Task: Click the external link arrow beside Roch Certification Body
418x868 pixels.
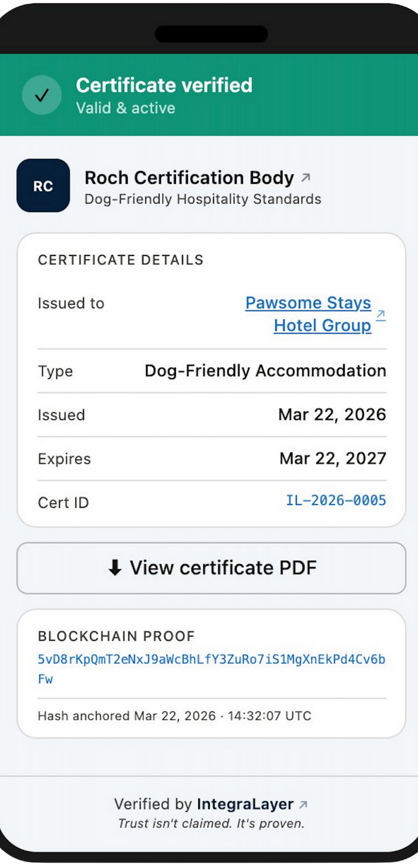Action: (306, 177)
